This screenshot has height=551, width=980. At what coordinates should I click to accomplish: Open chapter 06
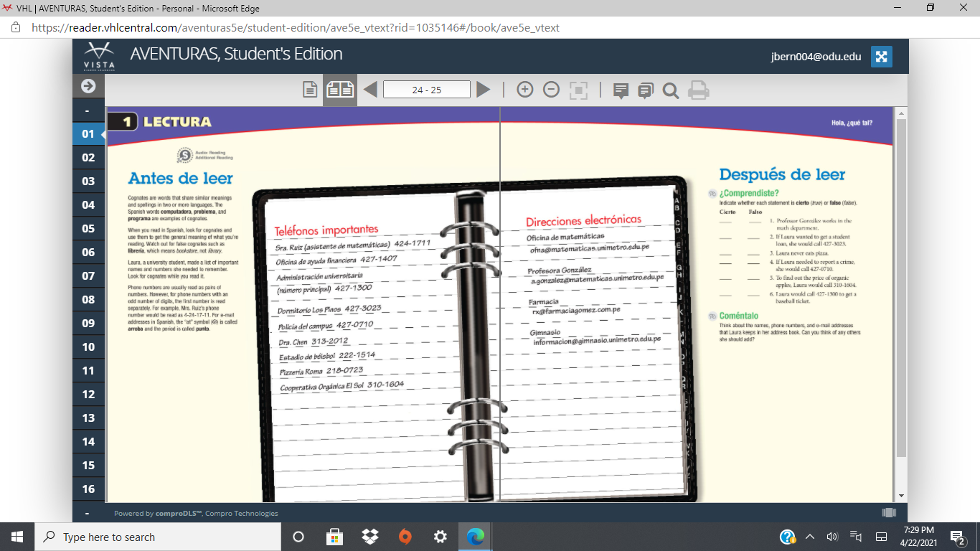pos(88,253)
